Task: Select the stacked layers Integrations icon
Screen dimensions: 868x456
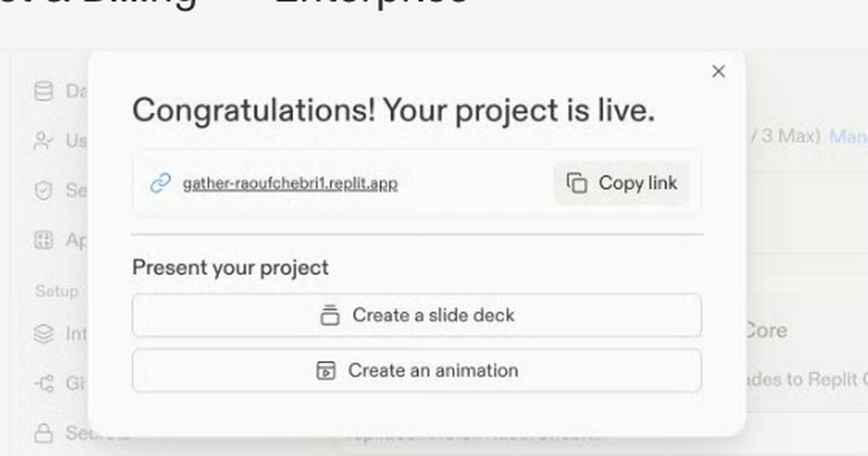Action: tap(44, 334)
